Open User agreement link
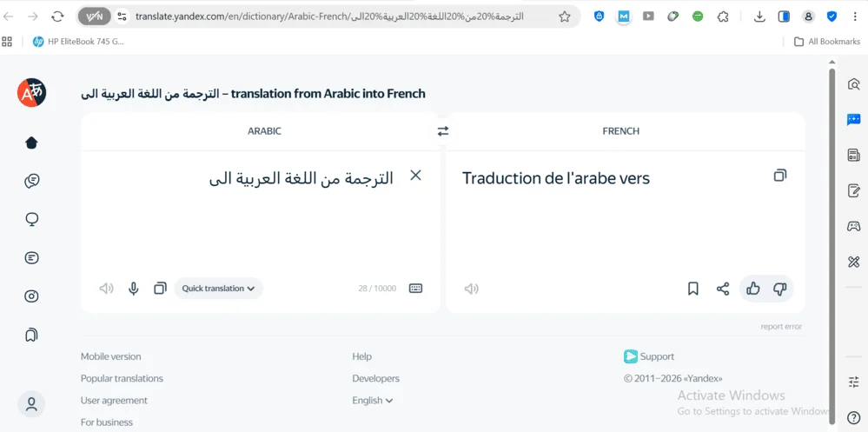The image size is (868, 432). pyautogui.click(x=114, y=401)
